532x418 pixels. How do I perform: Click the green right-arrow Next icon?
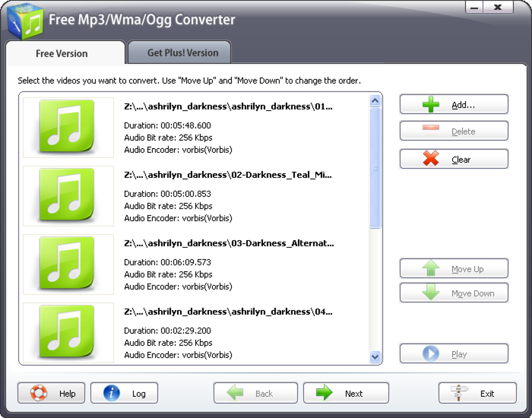[324, 393]
